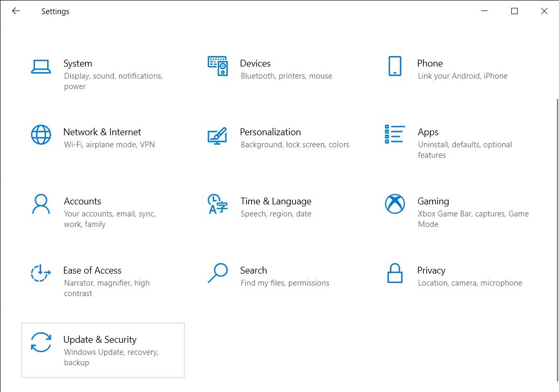Click 'Background, lock screen, colors' text
The width and height of the screenshot is (559, 392).
tap(295, 145)
